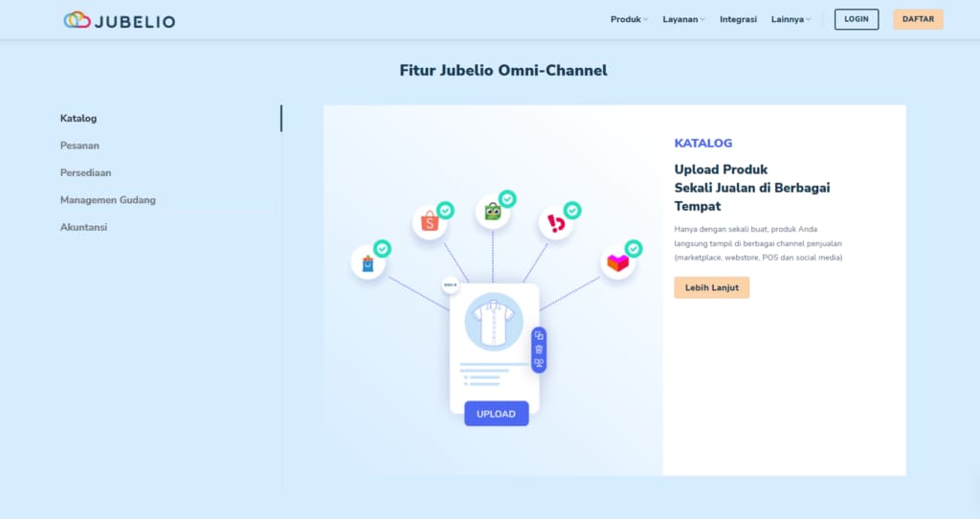The height and width of the screenshot is (519, 980).
Task: Click the green checkmark on blue bag icon
Action: (x=383, y=249)
